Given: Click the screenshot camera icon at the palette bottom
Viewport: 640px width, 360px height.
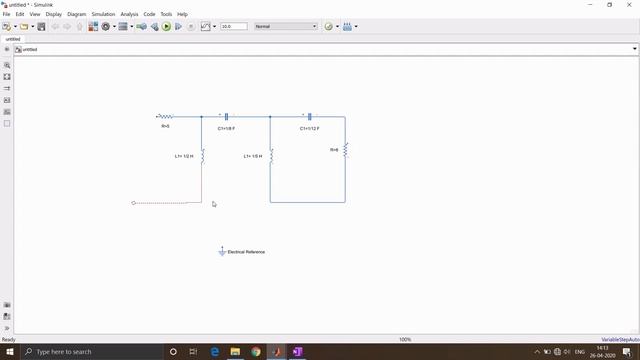Looking at the screenshot, I should coord(7,305).
